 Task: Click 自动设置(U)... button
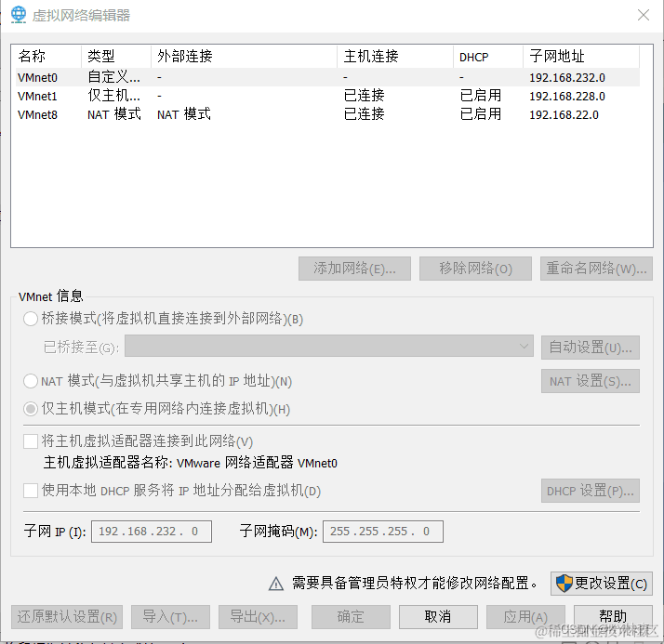(591, 348)
